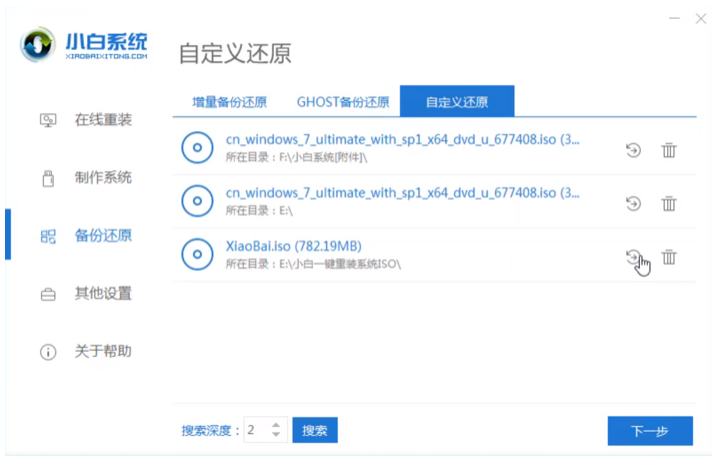Click disc icon of the E:\ Windows 7 ISO row

197,201
